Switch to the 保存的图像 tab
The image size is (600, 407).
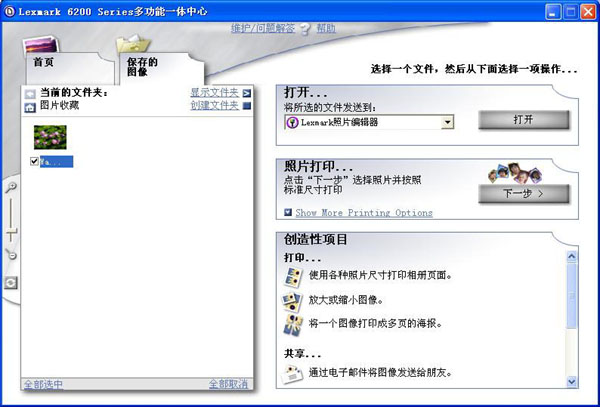pyautogui.click(x=142, y=66)
